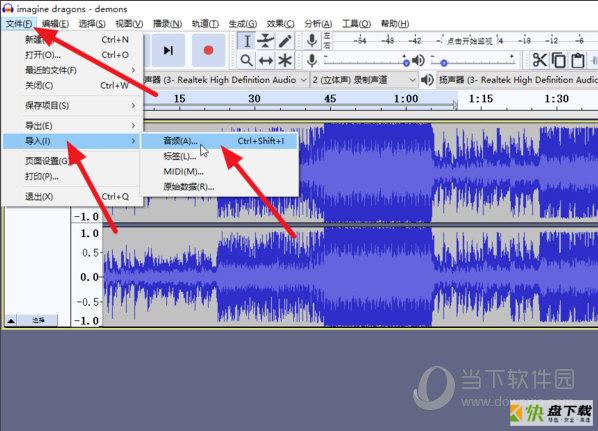Expand 导入(I) submenu entry
The height and width of the screenshot is (431, 598).
72,141
